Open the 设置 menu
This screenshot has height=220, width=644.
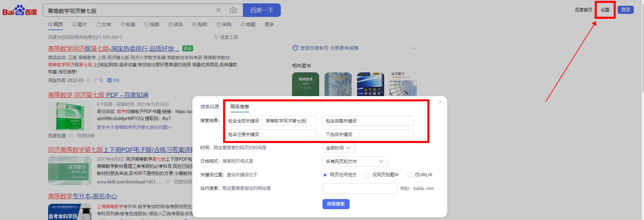point(605,10)
